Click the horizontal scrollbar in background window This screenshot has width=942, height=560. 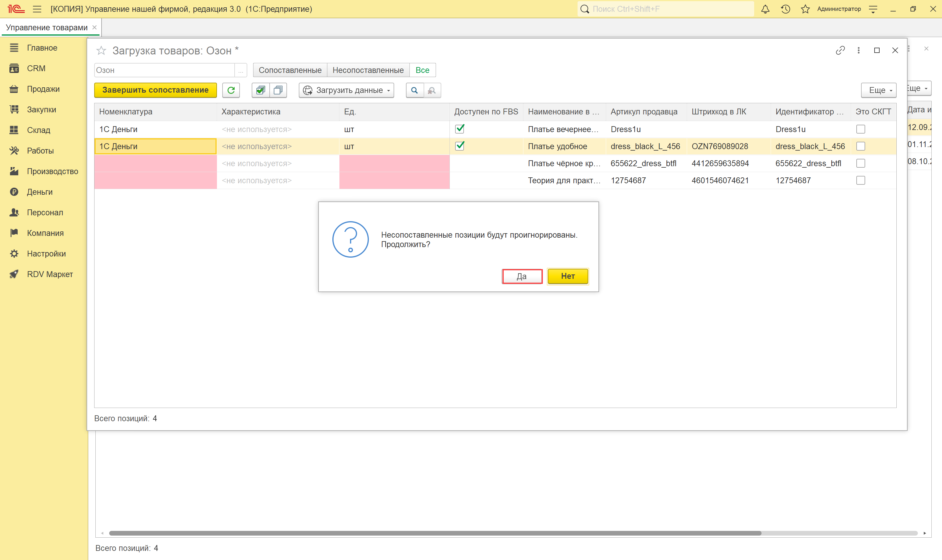435,533
